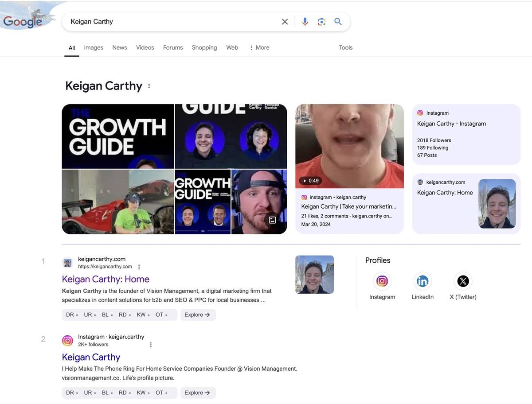The width and height of the screenshot is (532, 404).
Task: Select the All tab
Action: (x=72, y=48)
